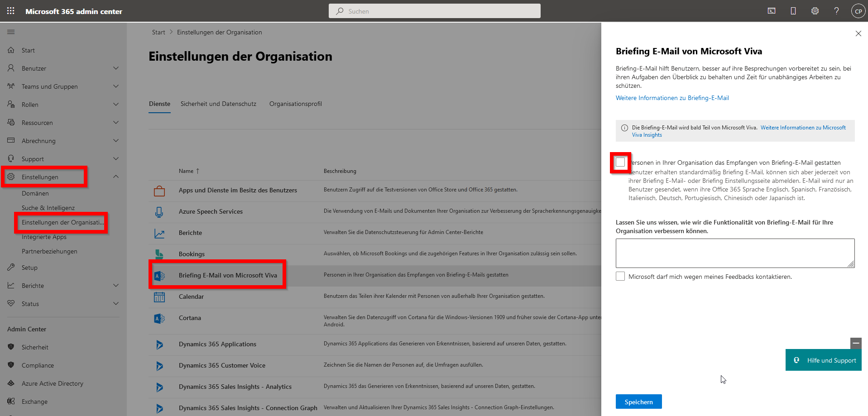Click the Support headset icon
The width and height of the screenshot is (868, 416).
(11, 158)
